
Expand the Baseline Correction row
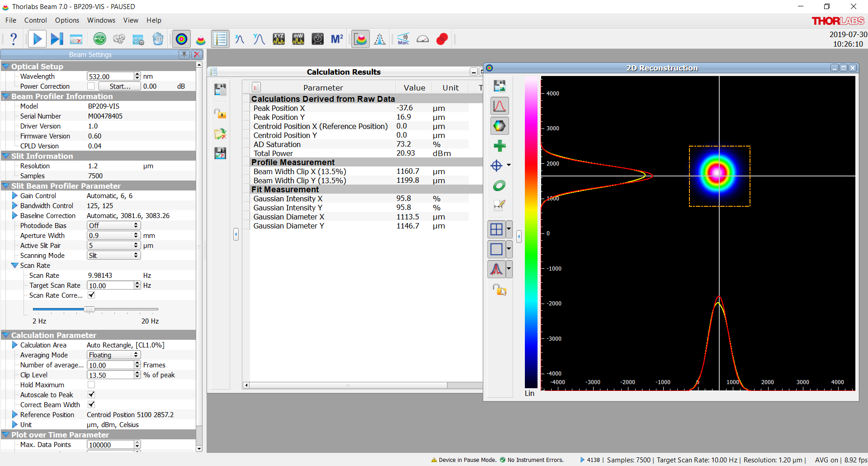(x=15, y=216)
